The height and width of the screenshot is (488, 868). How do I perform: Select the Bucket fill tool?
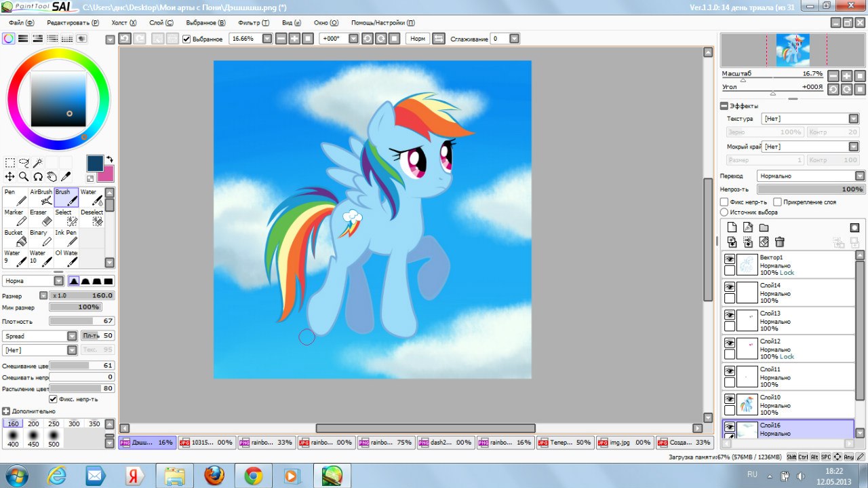click(16, 238)
